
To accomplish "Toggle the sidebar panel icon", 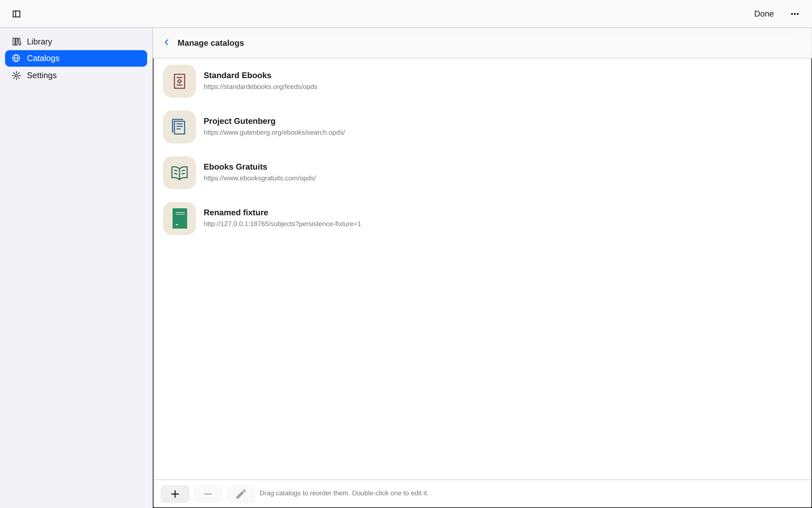I will (x=16, y=14).
